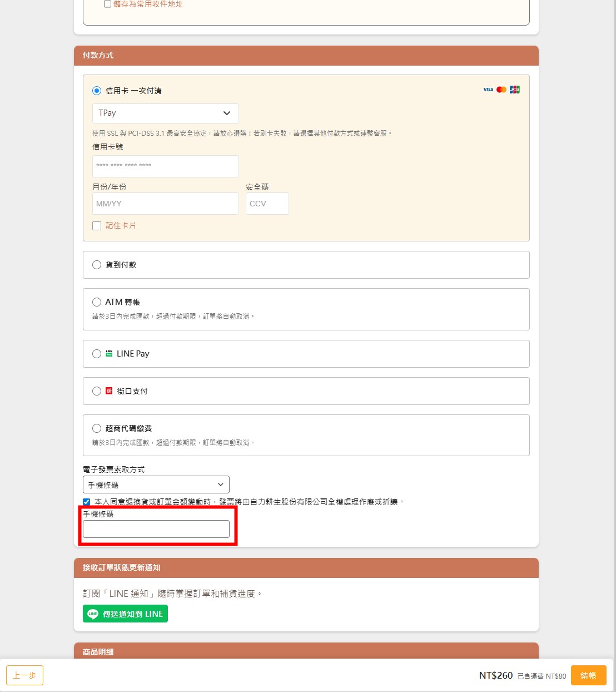This screenshot has height=692, width=616.
Task: Click the 街口支付 red logo icon
Action: (x=109, y=391)
